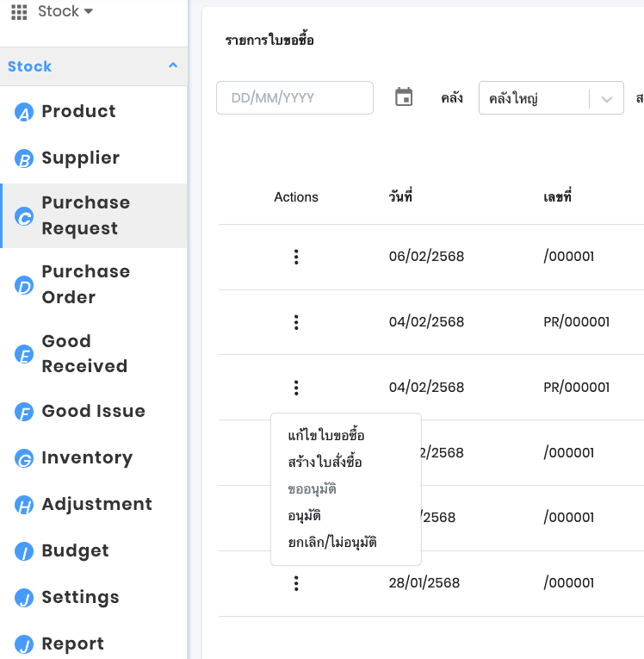Click the DD/MM/YYYY date input field
644x659 pixels.
pyautogui.click(x=294, y=98)
